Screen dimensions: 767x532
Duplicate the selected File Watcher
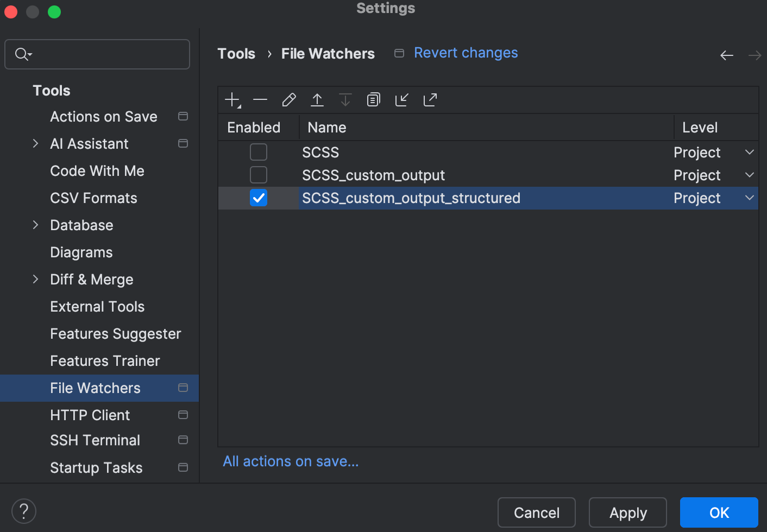tap(373, 99)
